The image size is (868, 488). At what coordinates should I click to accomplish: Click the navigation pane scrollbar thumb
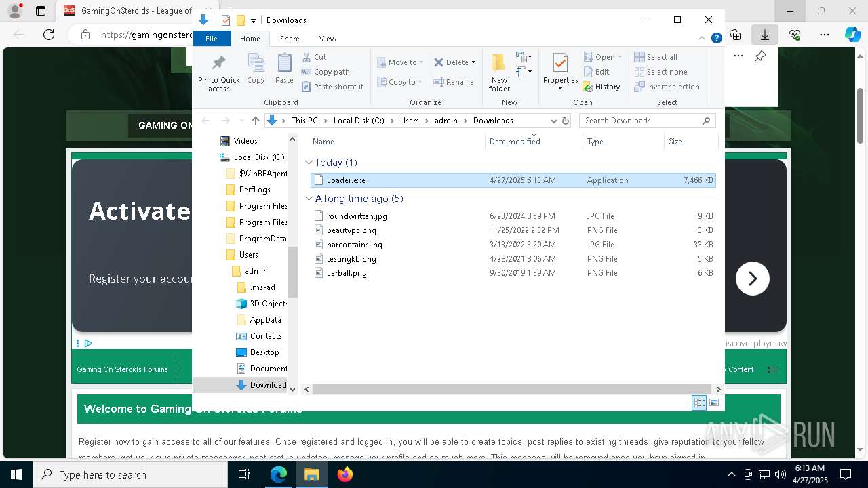pyautogui.click(x=293, y=272)
